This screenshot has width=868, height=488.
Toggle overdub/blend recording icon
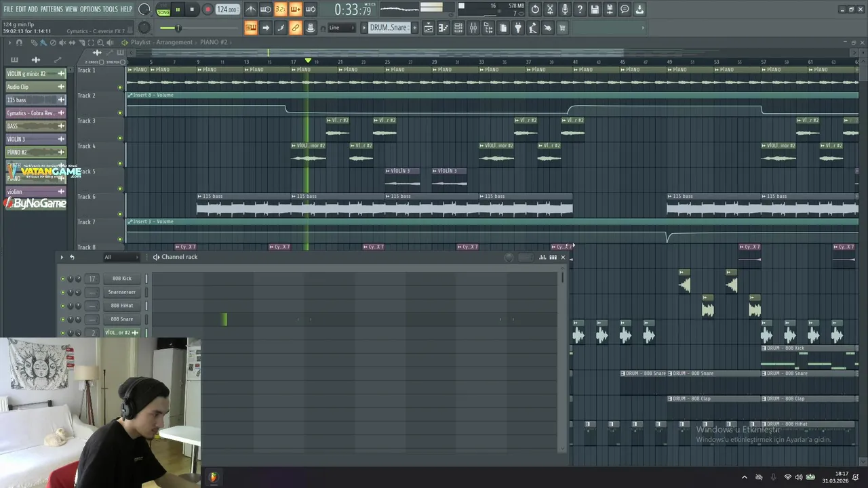pyautogui.click(x=296, y=9)
